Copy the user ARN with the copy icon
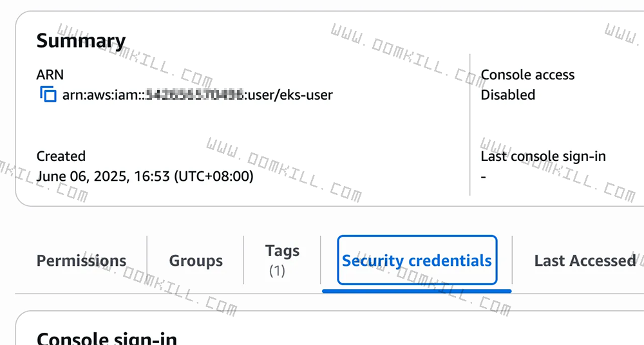The image size is (644, 345). pos(48,95)
